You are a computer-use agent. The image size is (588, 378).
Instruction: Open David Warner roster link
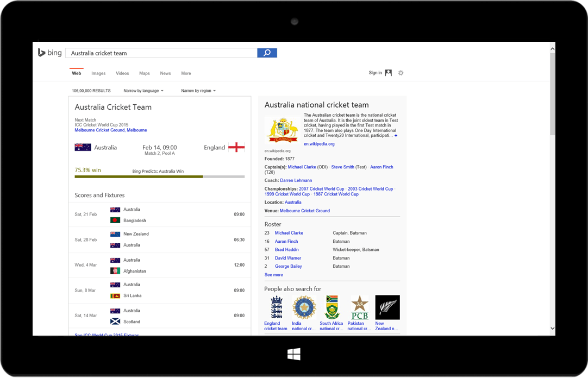(288, 258)
